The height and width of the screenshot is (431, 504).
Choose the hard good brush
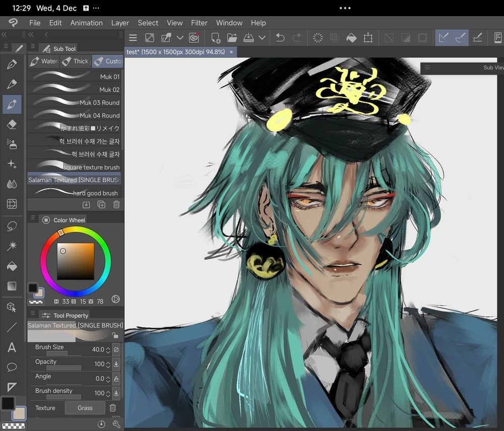(x=74, y=193)
